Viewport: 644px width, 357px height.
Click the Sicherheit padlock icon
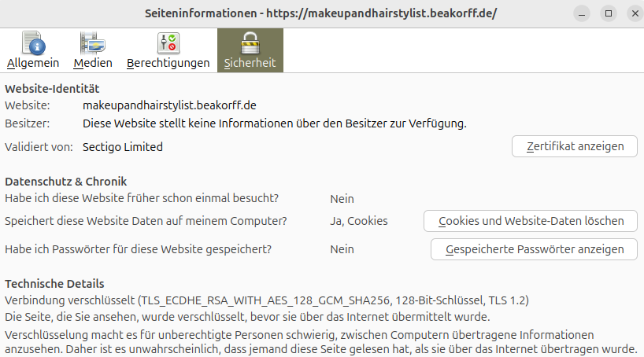pos(250,43)
